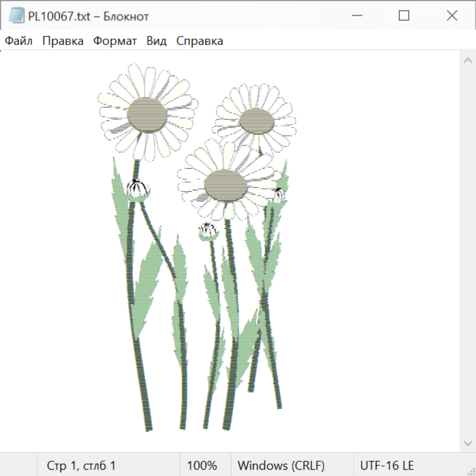
Task: Click the center of the lowest daisy
Action: tap(226, 186)
